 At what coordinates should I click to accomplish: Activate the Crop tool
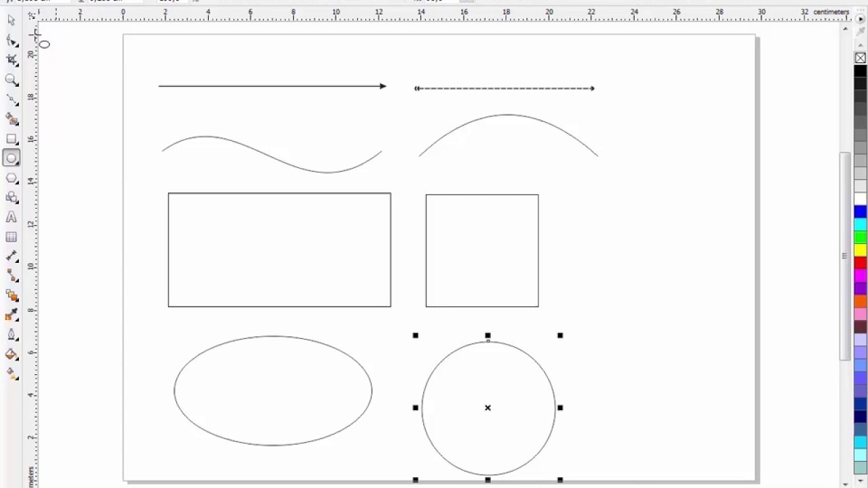tap(11, 60)
